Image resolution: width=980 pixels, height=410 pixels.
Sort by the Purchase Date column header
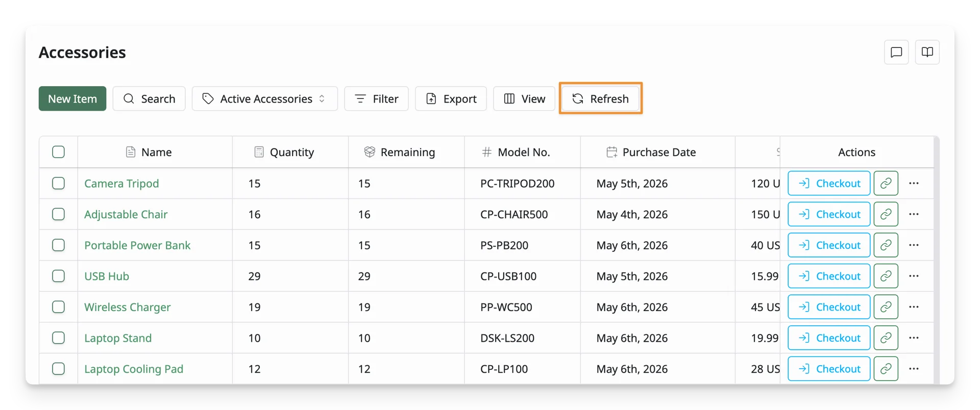click(x=657, y=152)
